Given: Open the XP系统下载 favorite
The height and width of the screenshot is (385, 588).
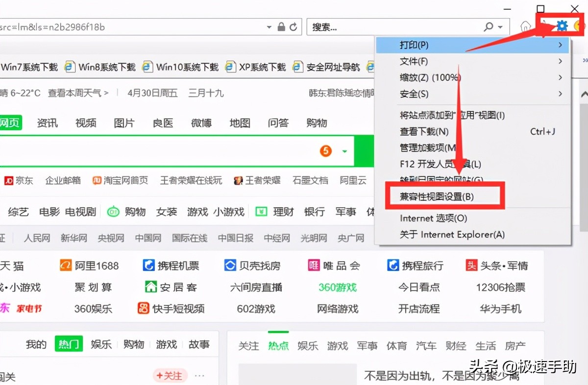Looking at the screenshot, I should [256, 67].
